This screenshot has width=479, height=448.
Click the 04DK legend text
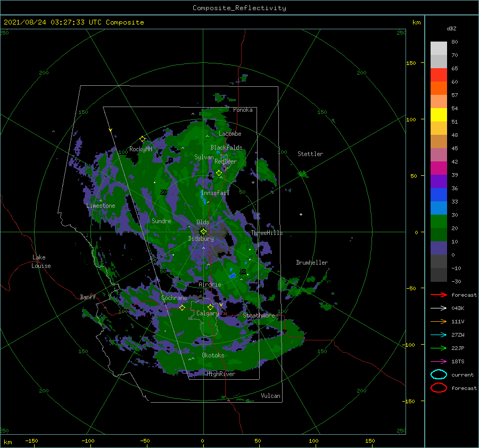point(458,308)
